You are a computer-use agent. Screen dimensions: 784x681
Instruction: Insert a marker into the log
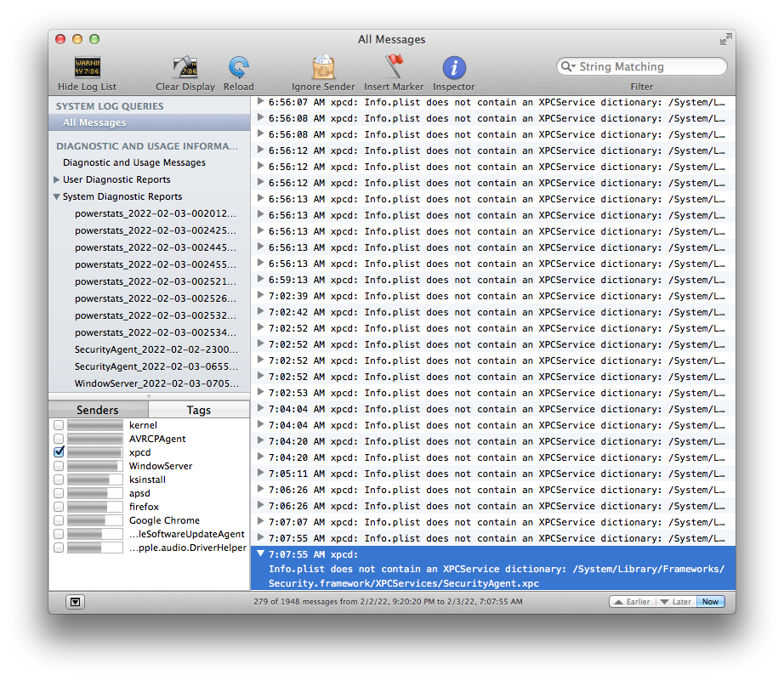pyautogui.click(x=394, y=65)
